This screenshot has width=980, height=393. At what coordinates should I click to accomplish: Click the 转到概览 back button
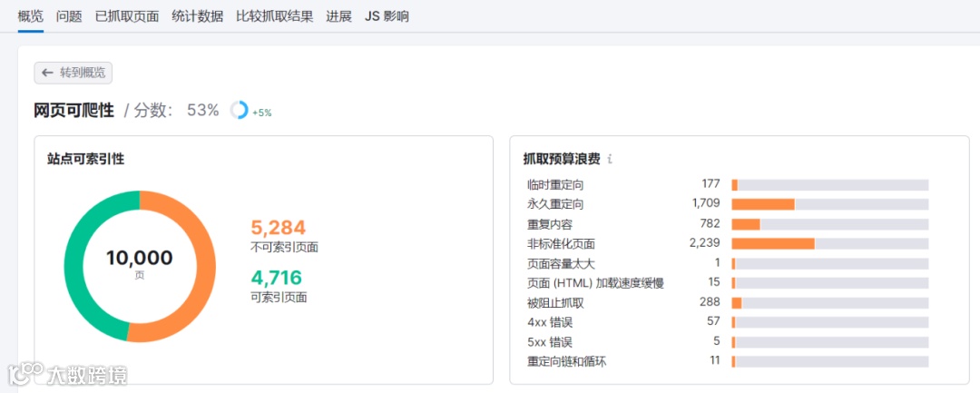(x=73, y=73)
